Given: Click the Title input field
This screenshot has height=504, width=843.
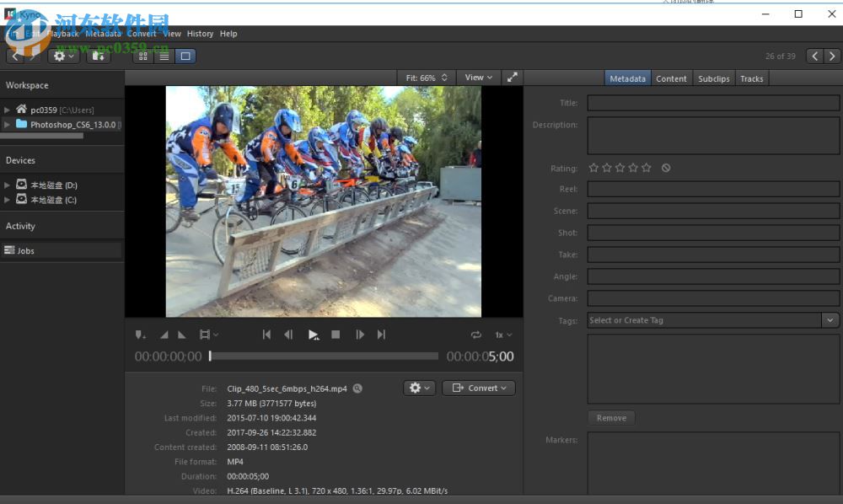Looking at the screenshot, I should 713,103.
